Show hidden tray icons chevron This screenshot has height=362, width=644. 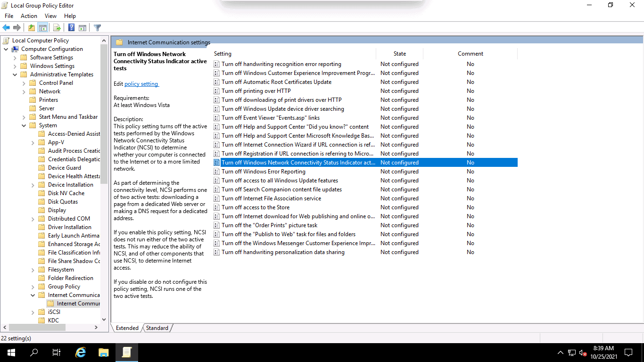tap(560, 353)
